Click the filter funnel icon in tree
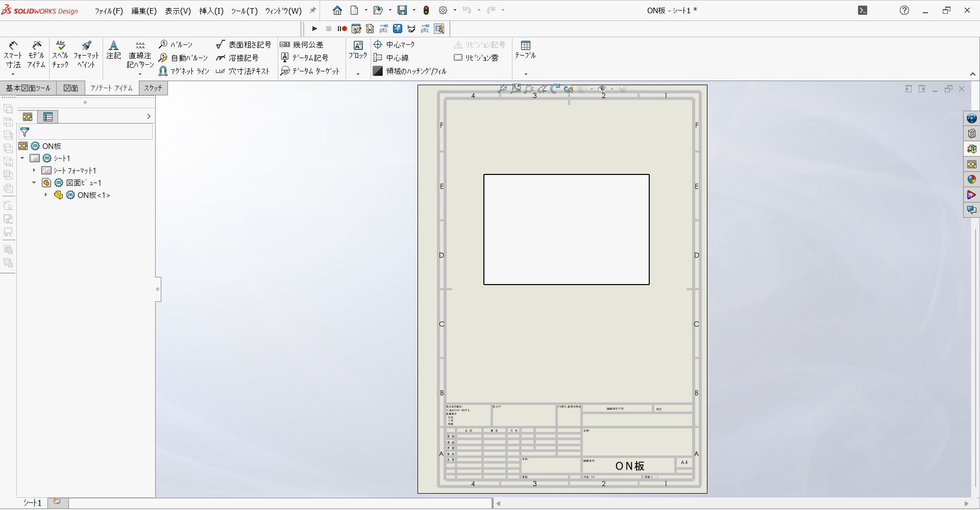The image size is (980, 510). click(x=24, y=132)
